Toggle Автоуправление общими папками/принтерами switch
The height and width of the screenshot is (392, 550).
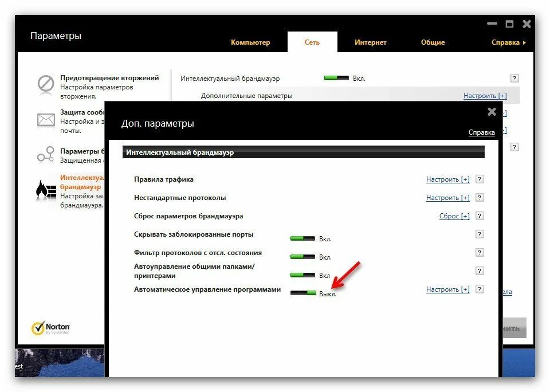pyautogui.click(x=302, y=275)
